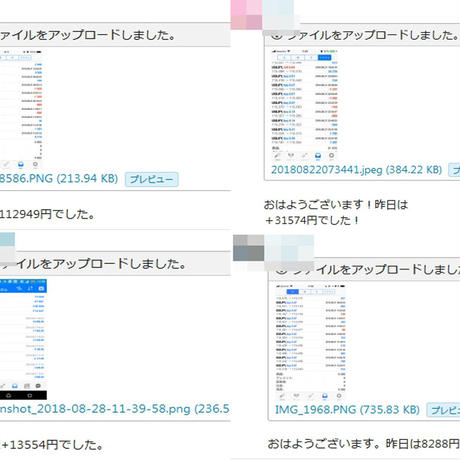Open the thumbnail above 20180822073441.jpeg

[x=305, y=105]
